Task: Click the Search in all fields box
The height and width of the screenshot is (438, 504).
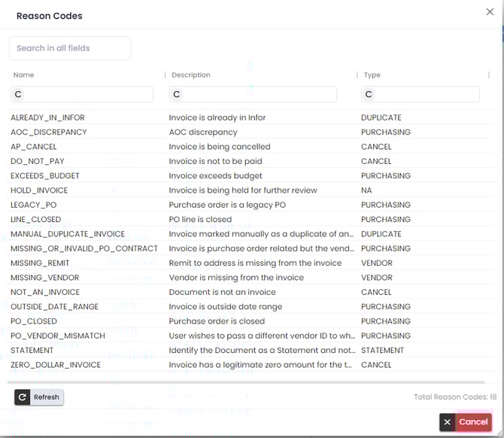Action: (x=70, y=48)
